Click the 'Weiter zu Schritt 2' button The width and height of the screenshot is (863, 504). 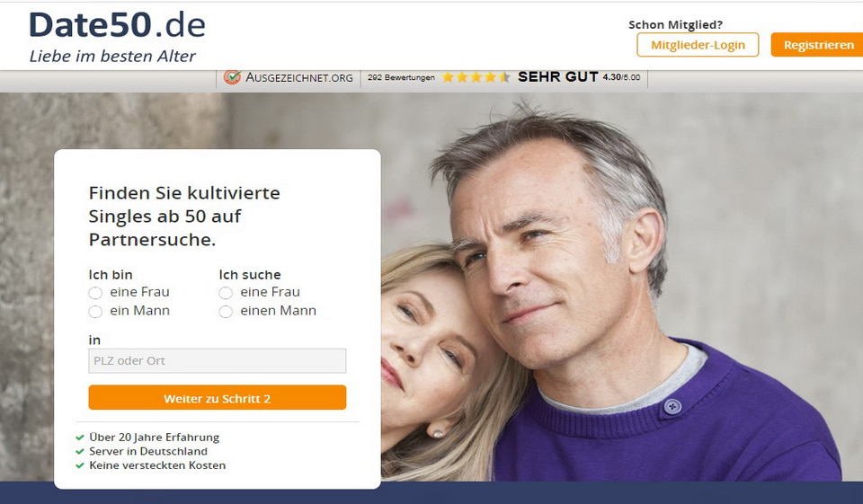(218, 397)
